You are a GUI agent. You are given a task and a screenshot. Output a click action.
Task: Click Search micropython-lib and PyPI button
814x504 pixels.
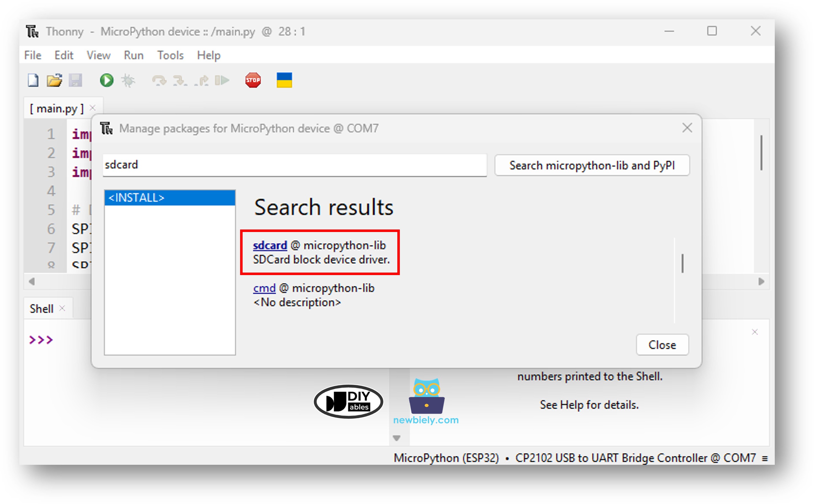coord(592,165)
